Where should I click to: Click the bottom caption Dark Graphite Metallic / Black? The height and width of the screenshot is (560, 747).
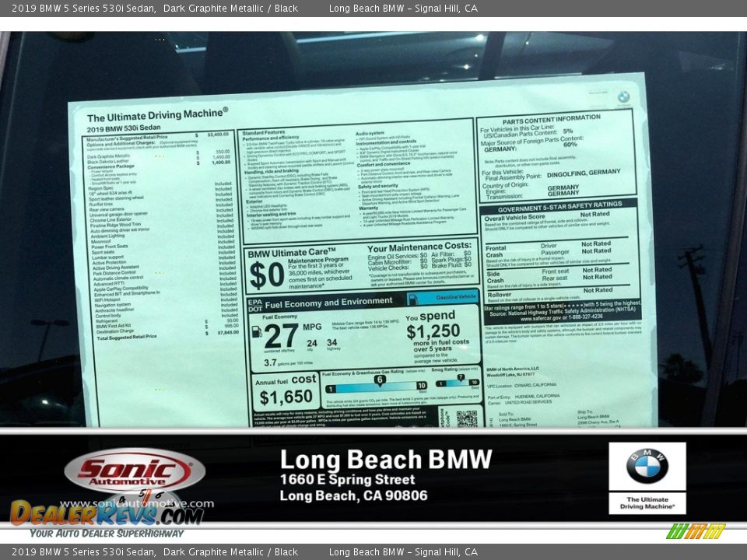click(x=230, y=552)
